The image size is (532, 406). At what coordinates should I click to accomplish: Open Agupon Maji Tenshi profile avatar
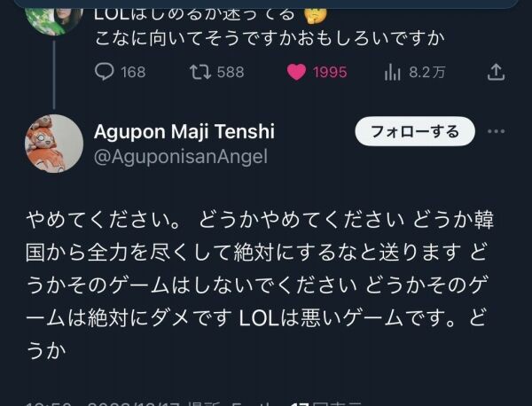click(x=54, y=144)
